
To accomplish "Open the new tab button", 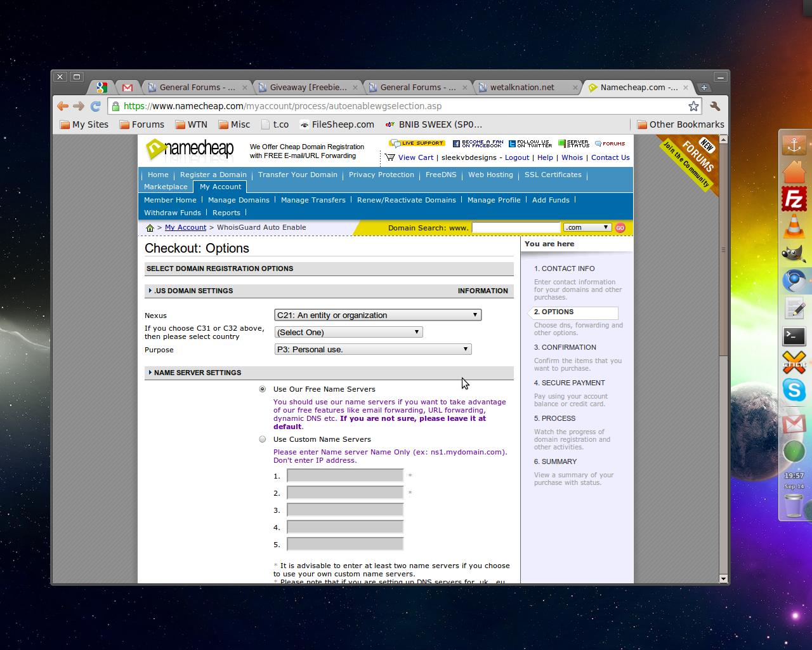I will [x=704, y=88].
